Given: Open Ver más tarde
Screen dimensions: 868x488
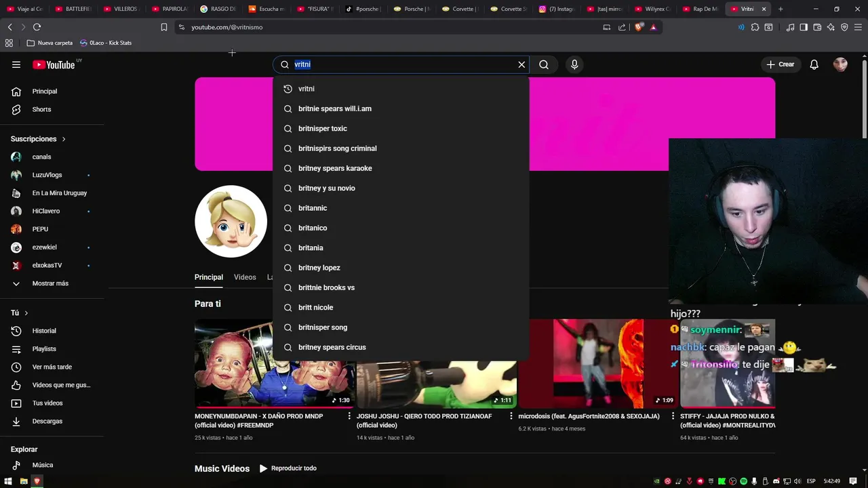Looking at the screenshot, I should [52, 367].
